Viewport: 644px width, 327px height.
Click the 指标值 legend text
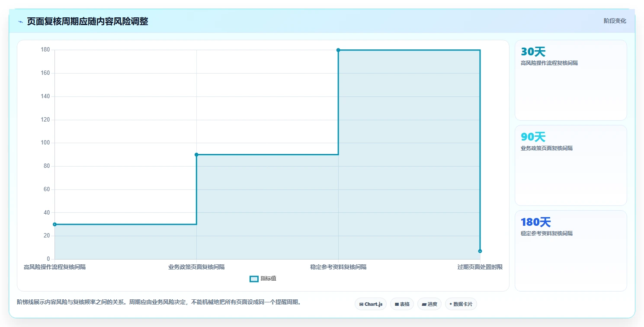pyautogui.click(x=268, y=279)
